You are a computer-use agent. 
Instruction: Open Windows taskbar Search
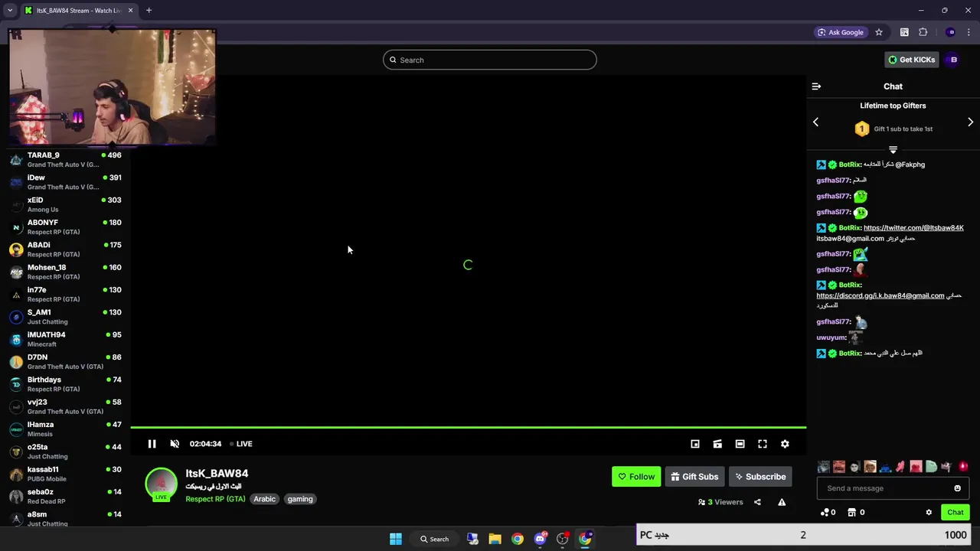pos(434,539)
